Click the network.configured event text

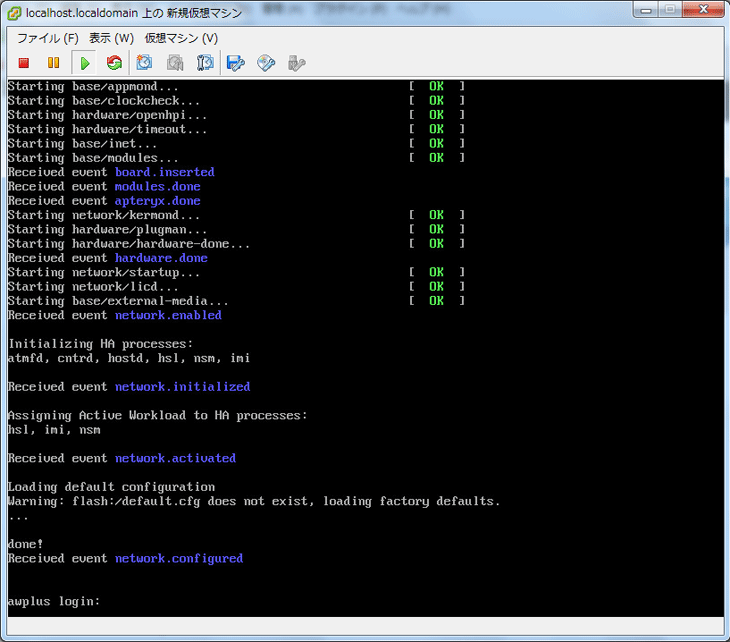coord(178,559)
